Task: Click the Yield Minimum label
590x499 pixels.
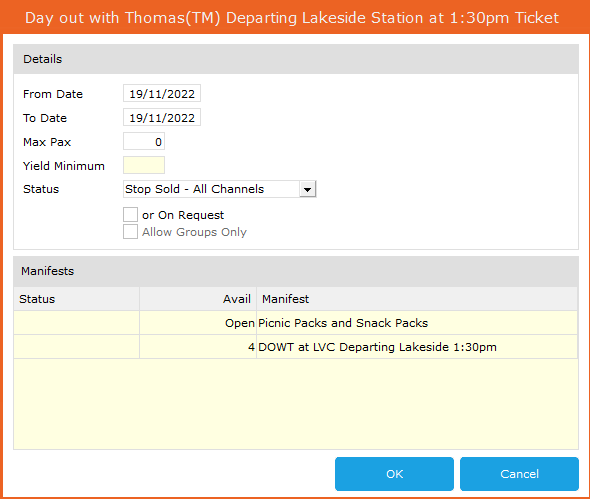Action: coord(64,166)
